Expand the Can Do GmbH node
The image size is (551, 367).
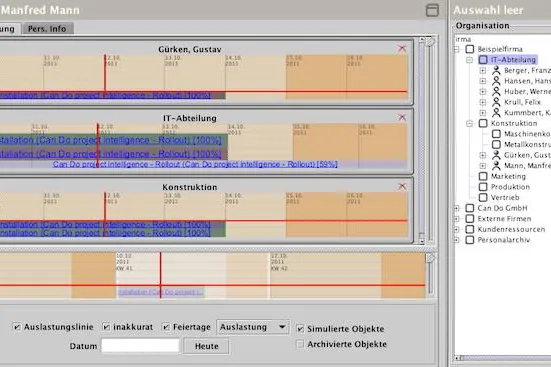pyautogui.click(x=456, y=208)
